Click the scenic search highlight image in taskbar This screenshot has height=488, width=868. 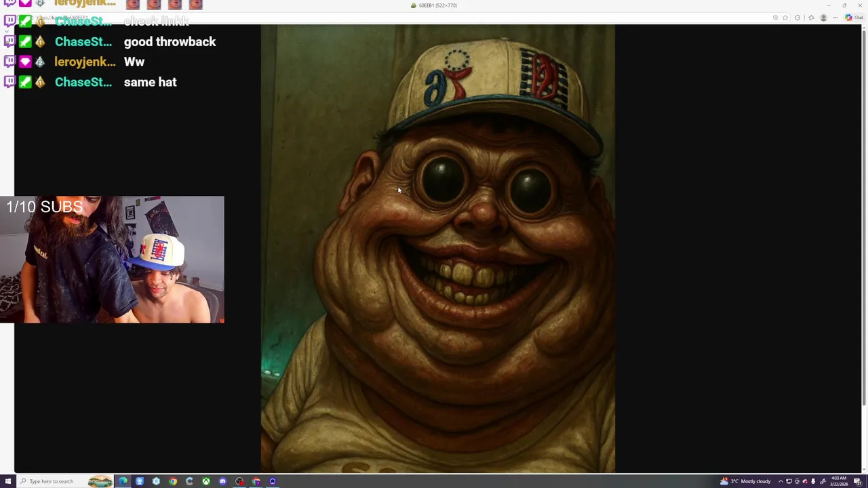pyautogui.click(x=100, y=481)
